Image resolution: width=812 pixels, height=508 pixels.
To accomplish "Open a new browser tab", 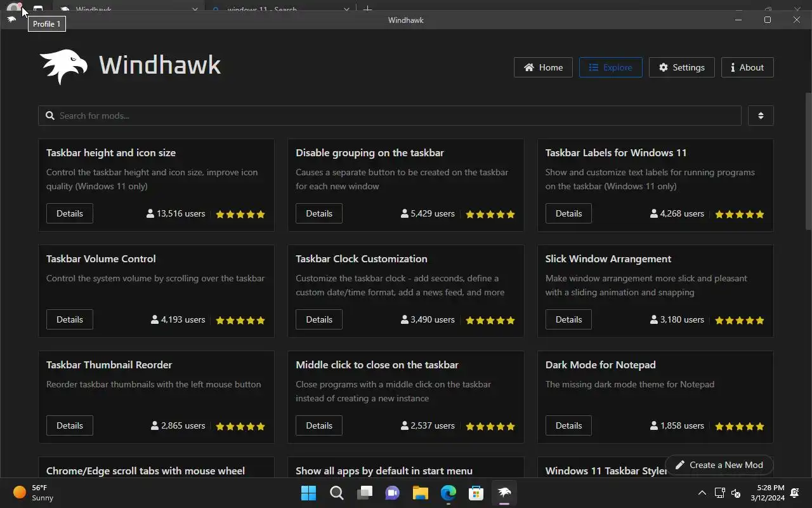I will 367,8.
